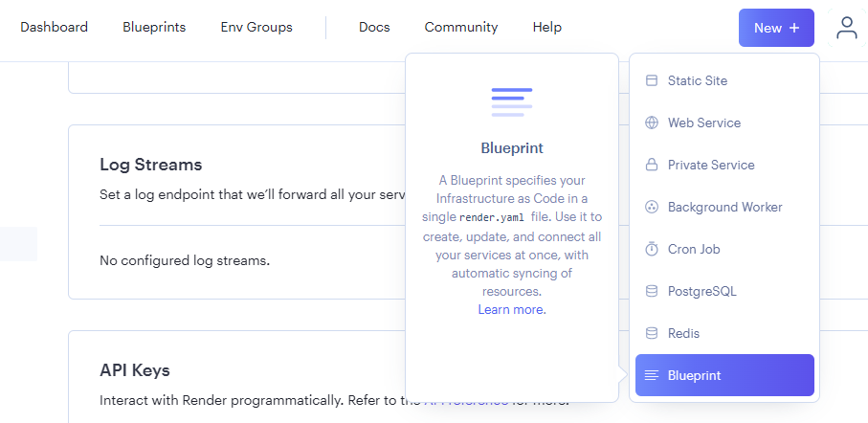
Task: Open Env Groups navigation item
Action: [256, 27]
